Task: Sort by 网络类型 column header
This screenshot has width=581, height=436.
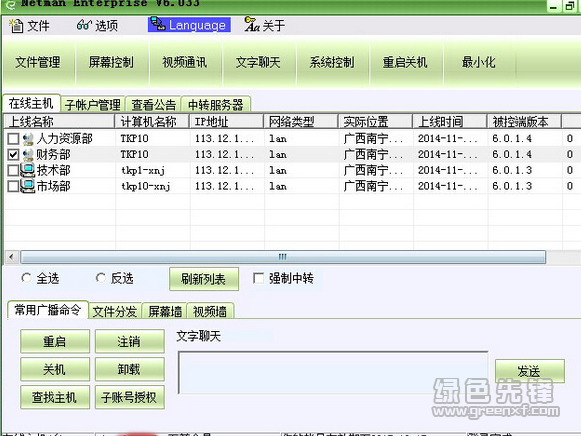Action: click(x=301, y=122)
